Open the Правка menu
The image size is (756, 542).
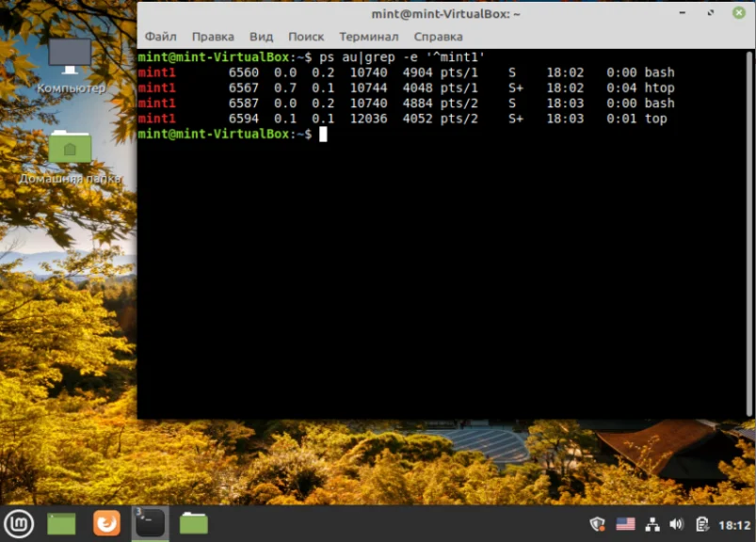213,37
